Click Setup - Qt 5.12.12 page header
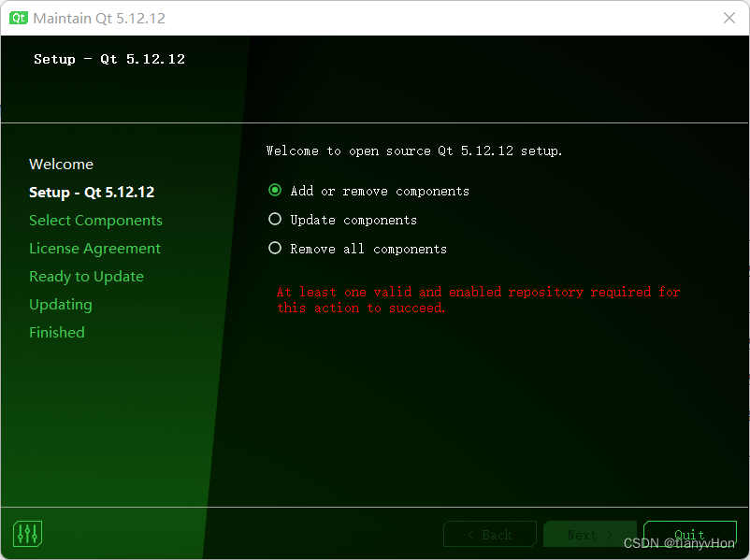Viewport: 750px width, 560px height. coord(109,59)
